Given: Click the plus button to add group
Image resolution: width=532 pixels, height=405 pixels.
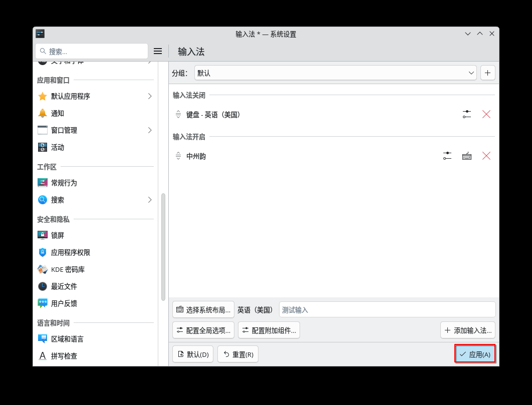Looking at the screenshot, I should (x=487, y=73).
